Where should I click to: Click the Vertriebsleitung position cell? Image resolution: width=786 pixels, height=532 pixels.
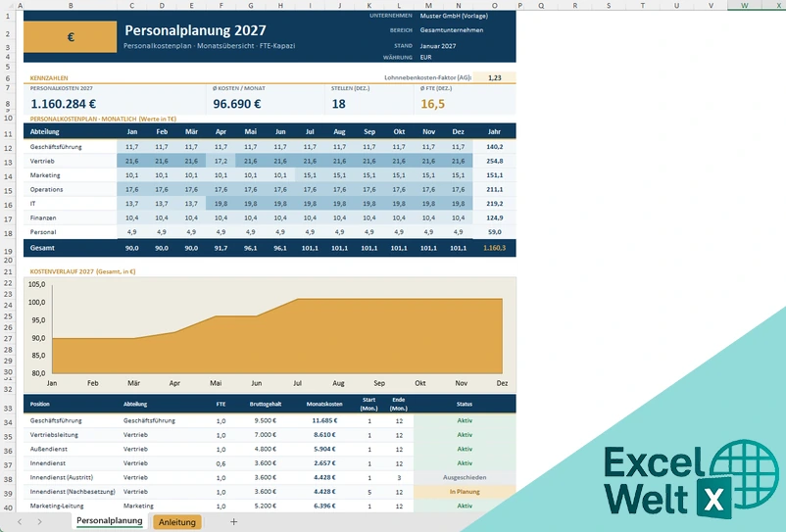[54, 435]
